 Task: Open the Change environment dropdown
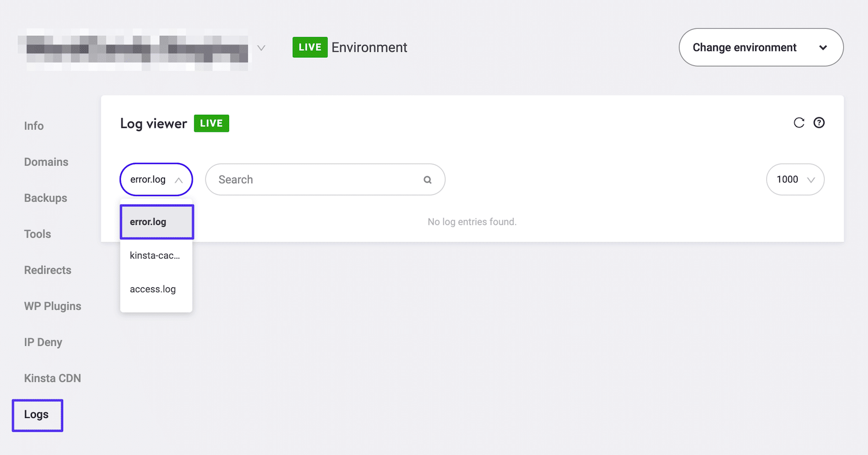tap(760, 47)
